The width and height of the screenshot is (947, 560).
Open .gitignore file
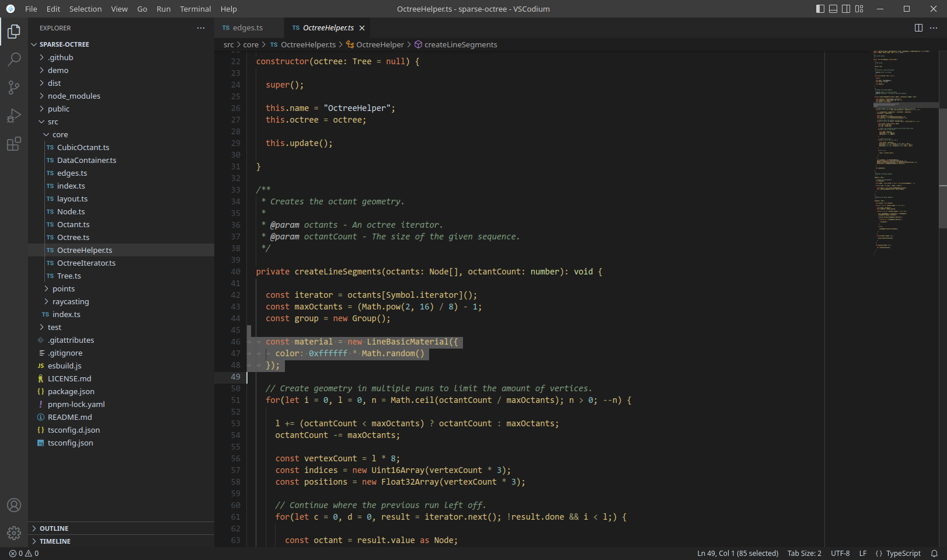121,353
